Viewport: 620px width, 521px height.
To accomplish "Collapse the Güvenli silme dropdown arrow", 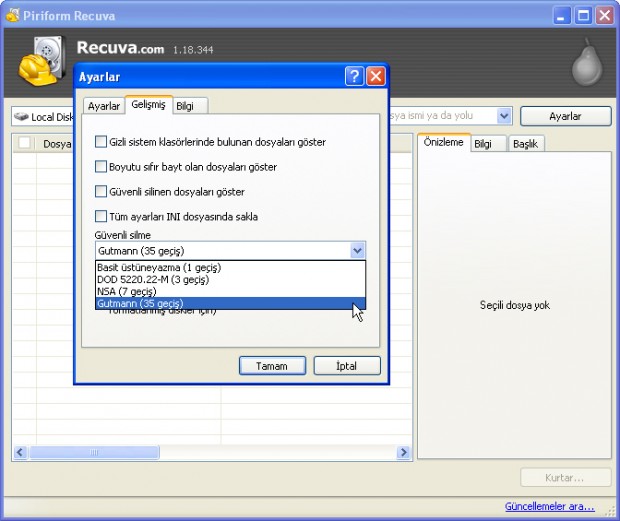I will [357, 251].
